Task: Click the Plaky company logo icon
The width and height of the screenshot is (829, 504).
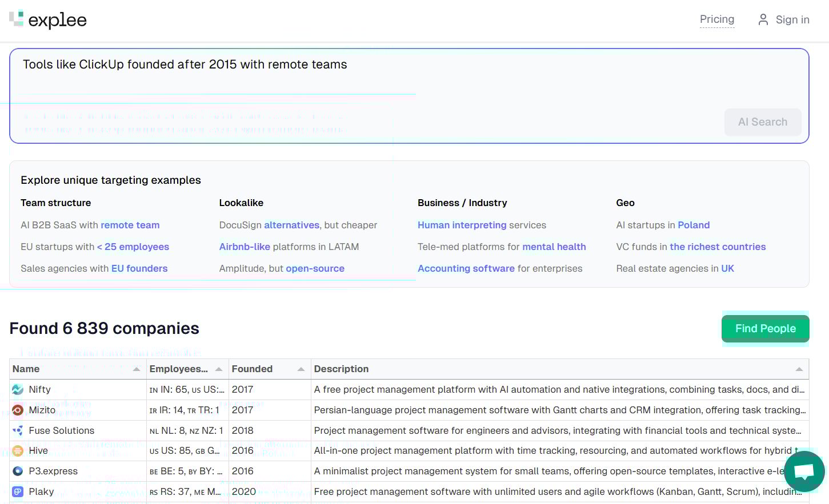Action: (x=18, y=491)
